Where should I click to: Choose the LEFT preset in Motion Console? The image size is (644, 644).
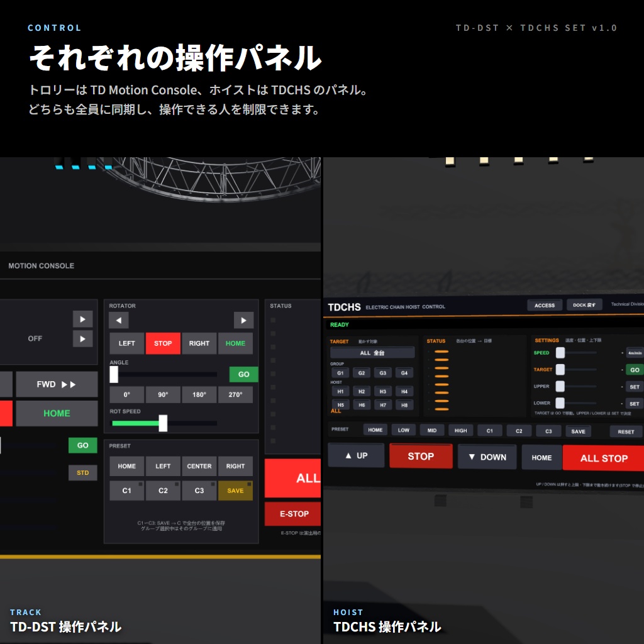tap(163, 467)
